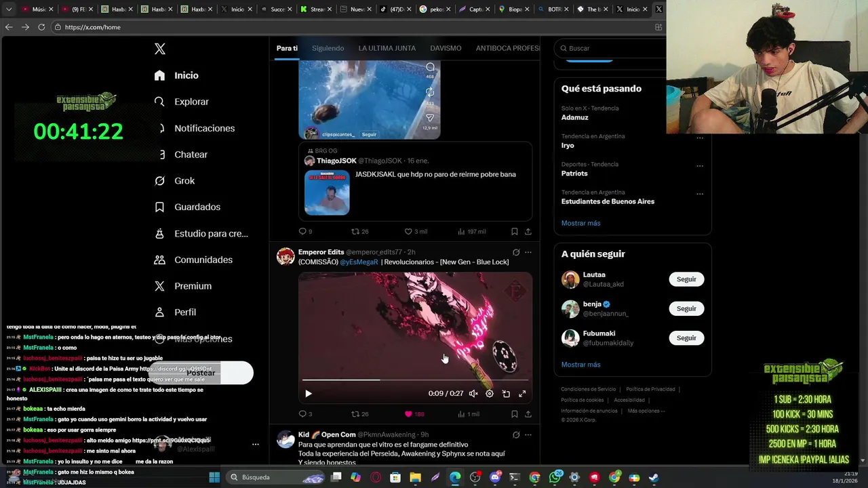This screenshot has width=868, height=488.
Task: Open WhatsApp from the taskbar
Action: coord(555,477)
